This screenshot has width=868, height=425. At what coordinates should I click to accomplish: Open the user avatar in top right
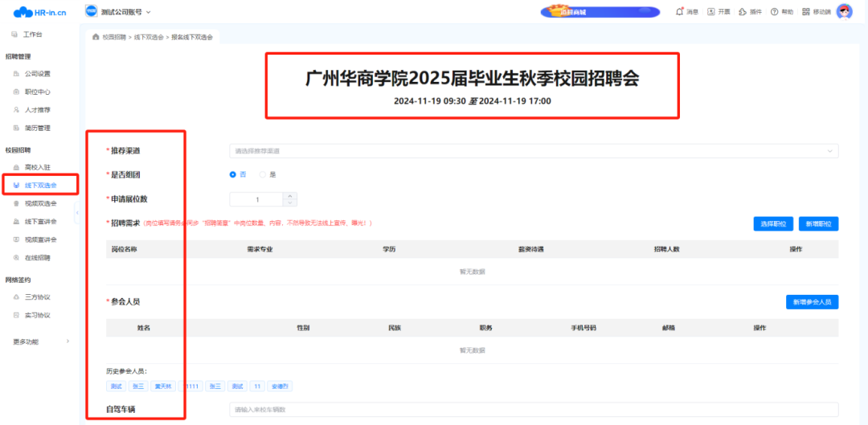(844, 11)
